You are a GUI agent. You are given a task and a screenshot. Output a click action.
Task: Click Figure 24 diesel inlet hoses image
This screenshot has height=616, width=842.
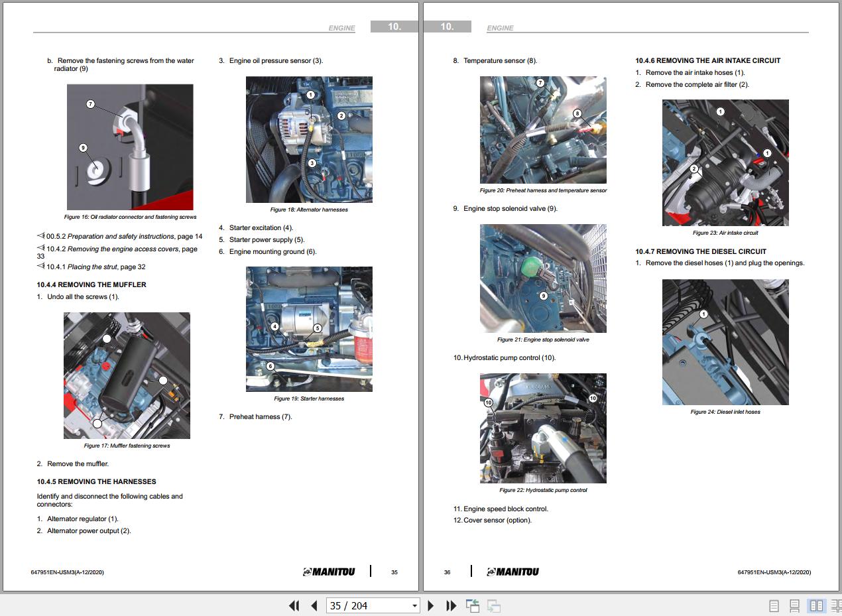(x=725, y=342)
